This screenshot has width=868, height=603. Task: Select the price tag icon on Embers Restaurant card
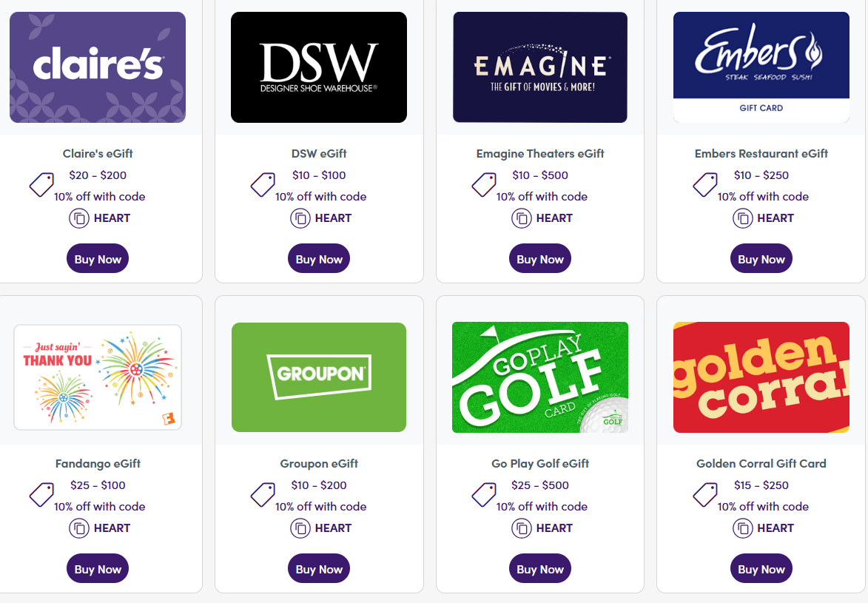click(705, 185)
